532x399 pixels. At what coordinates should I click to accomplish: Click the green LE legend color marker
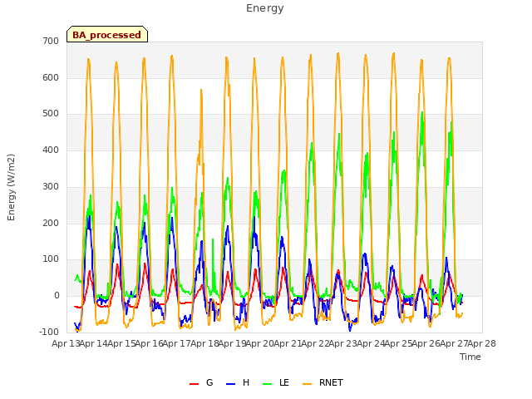268,384
